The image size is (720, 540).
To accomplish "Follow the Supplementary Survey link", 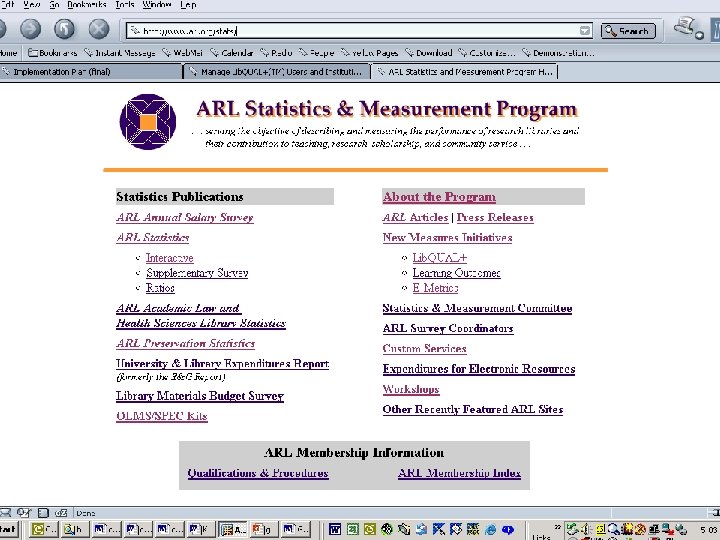I will [x=197, y=273].
